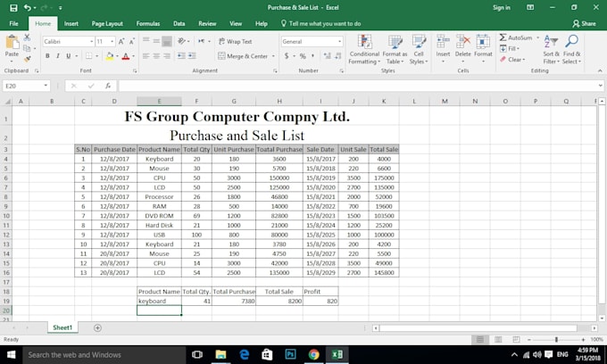Switch to the Formulas tab
Viewport: 607px width, 364px height.
(148, 23)
